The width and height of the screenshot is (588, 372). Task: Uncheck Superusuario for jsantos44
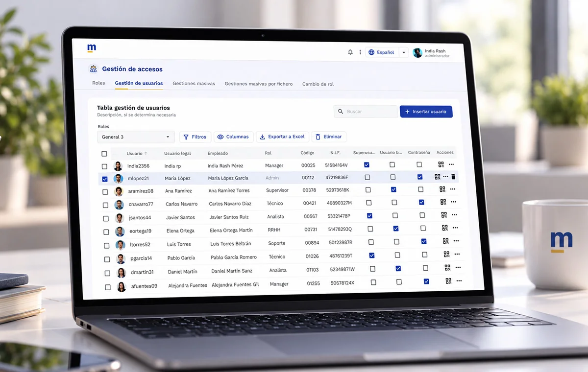tap(369, 215)
